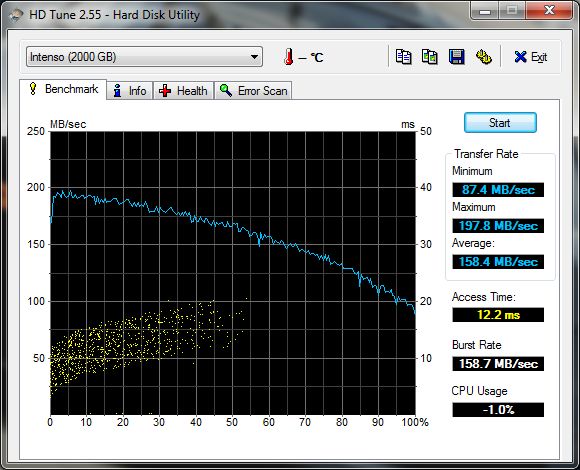The width and height of the screenshot is (580, 470).
Task: Click the Exit button label
Action: [539, 57]
